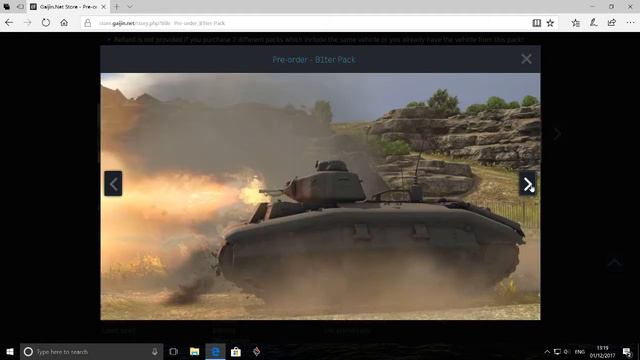Show the previous gallery image
The height and width of the screenshot is (360, 640).
tap(113, 184)
